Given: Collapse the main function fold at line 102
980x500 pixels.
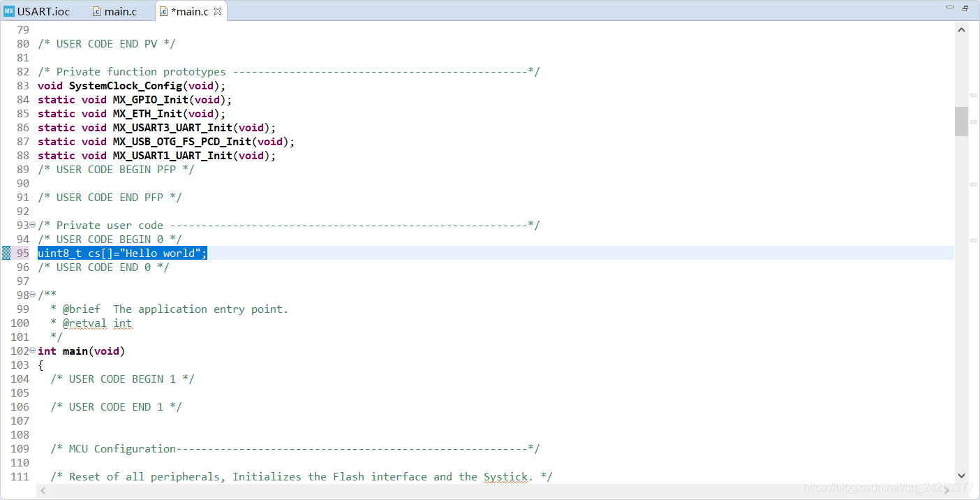Looking at the screenshot, I should click(33, 351).
